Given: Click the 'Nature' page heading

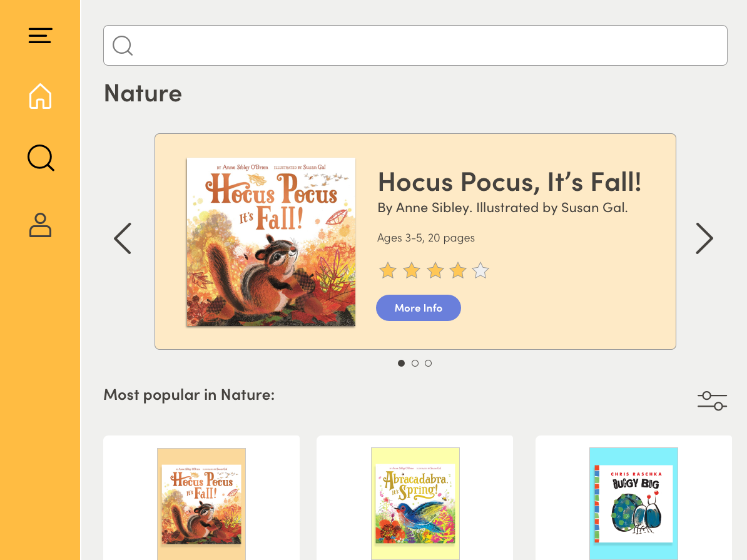Looking at the screenshot, I should pos(143,93).
